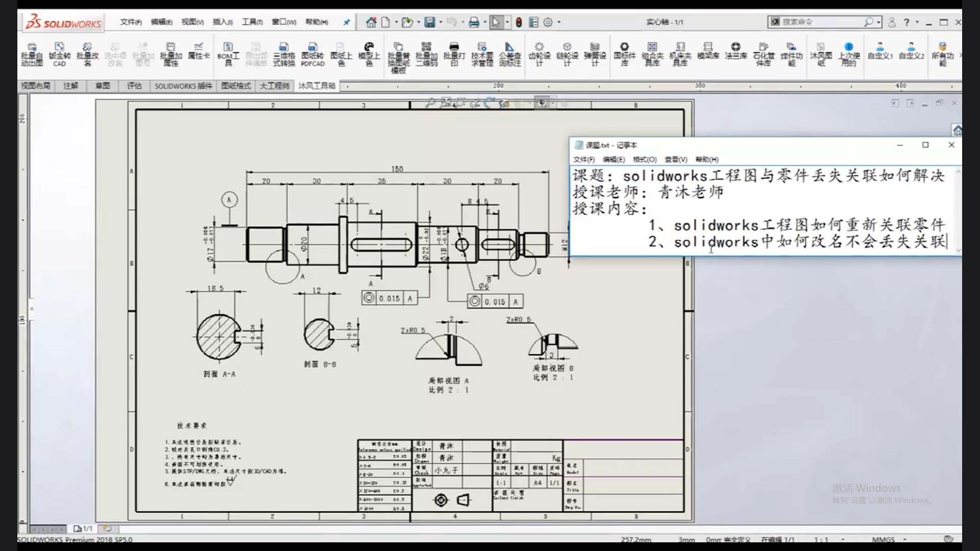Expand the Help question mark dropdown
The width and height of the screenshot is (980, 551).
917,22
